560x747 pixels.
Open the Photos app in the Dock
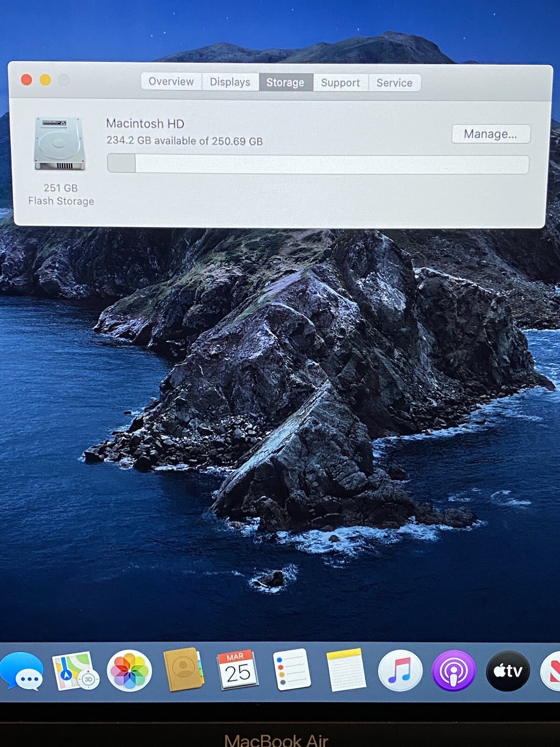pyautogui.click(x=129, y=671)
